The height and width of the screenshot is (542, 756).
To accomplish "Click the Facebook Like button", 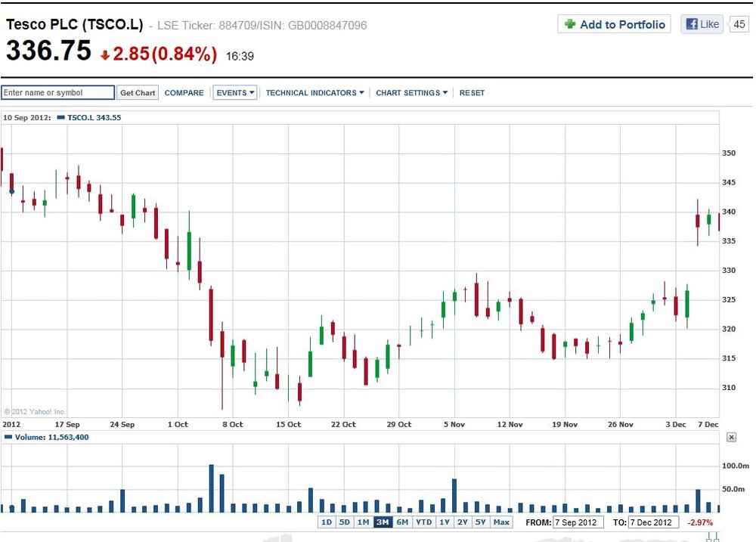I will click(702, 24).
